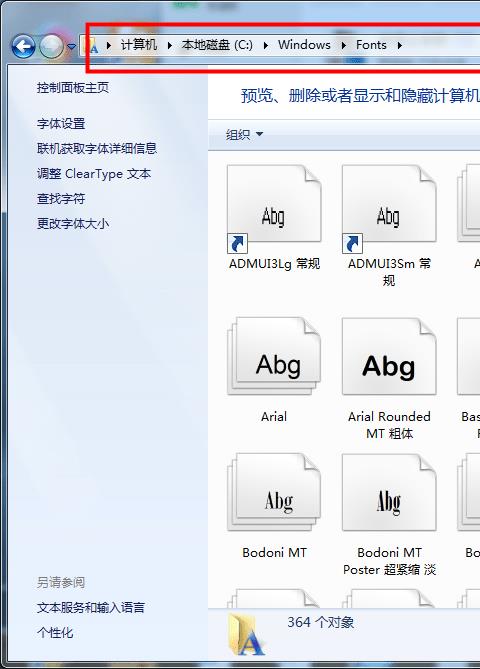
Task: Click the greyed-out Forward arrow button
Action: pos(52,46)
